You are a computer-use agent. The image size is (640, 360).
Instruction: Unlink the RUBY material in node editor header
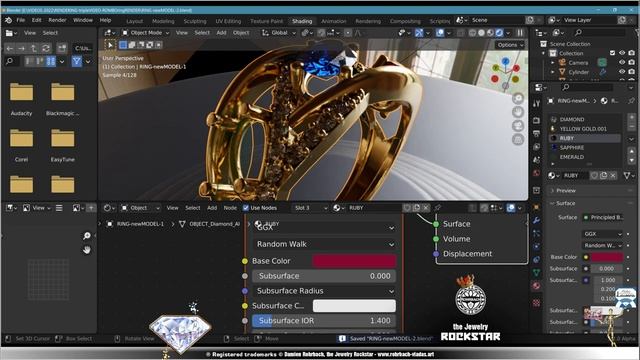coord(426,208)
